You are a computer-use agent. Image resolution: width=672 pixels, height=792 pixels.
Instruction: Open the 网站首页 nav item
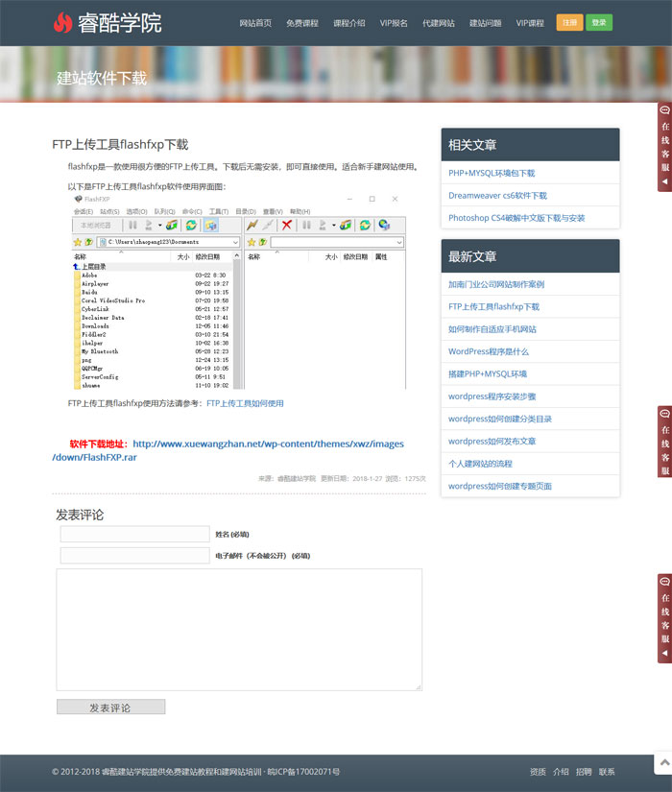(255, 23)
